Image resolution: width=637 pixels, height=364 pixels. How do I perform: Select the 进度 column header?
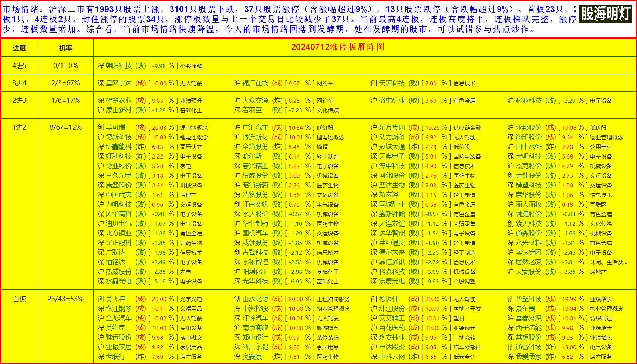[x=19, y=48]
